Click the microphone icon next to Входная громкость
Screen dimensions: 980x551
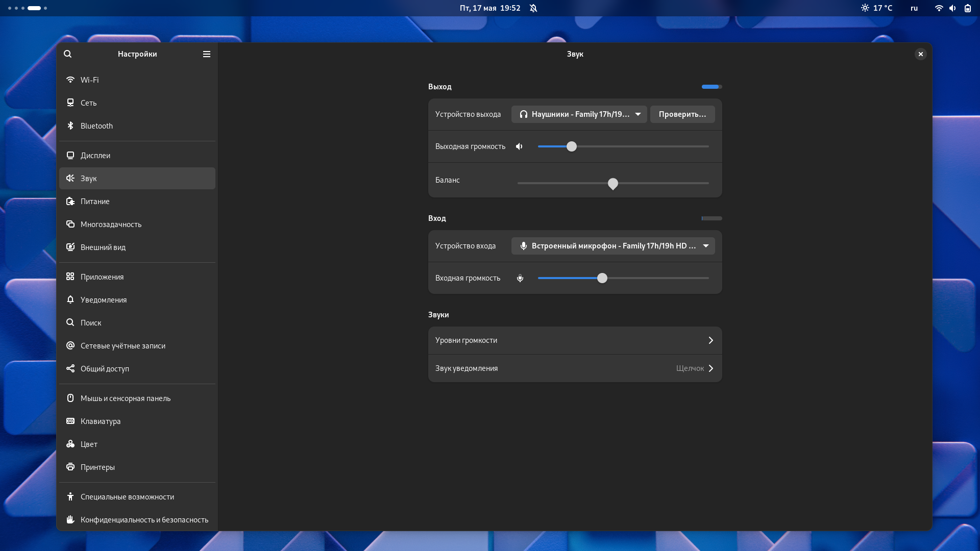pyautogui.click(x=520, y=278)
